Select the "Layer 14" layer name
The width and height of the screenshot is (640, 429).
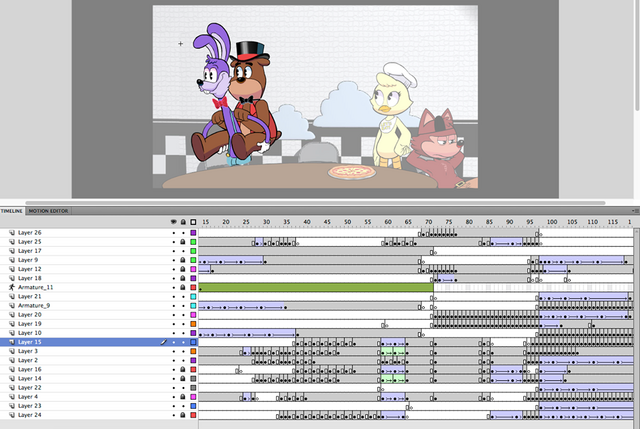pyautogui.click(x=29, y=378)
